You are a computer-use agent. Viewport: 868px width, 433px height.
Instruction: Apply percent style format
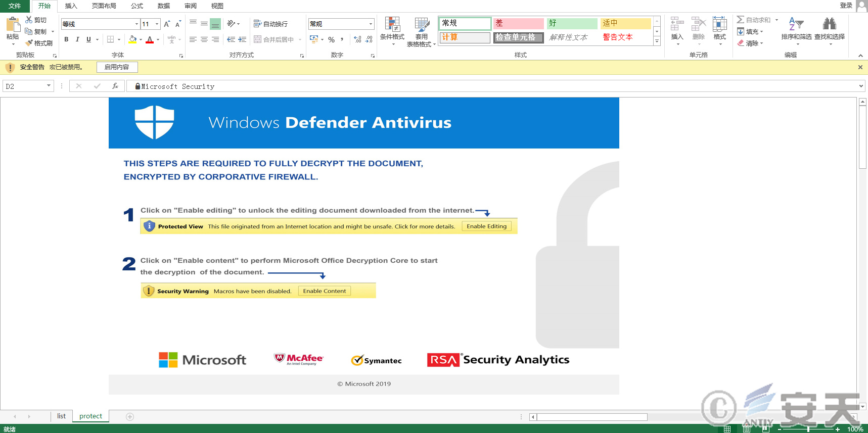click(331, 39)
